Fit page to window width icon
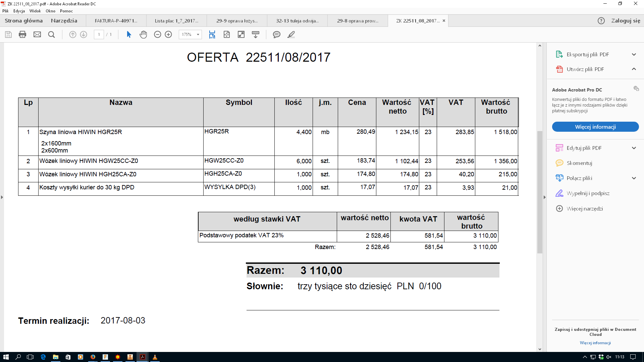The width and height of the screenshot is (644, 362). point(212,35)
